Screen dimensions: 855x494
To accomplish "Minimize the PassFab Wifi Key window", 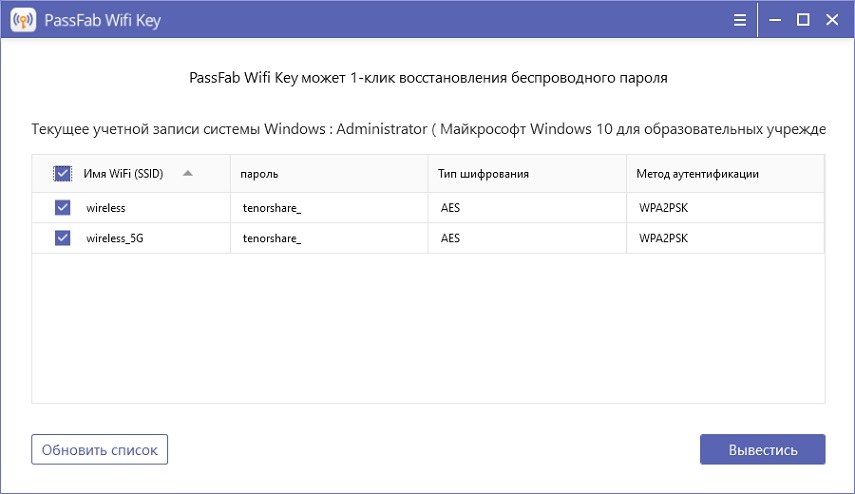I will (775, 20).
